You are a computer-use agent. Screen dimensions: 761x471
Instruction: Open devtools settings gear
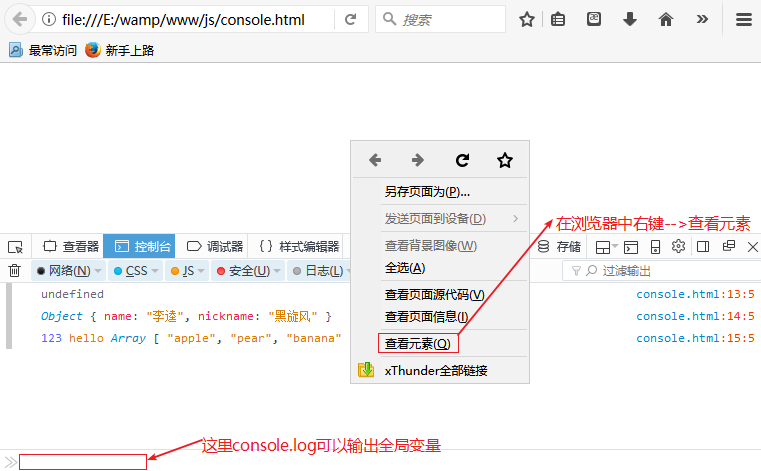pos(678,246)
